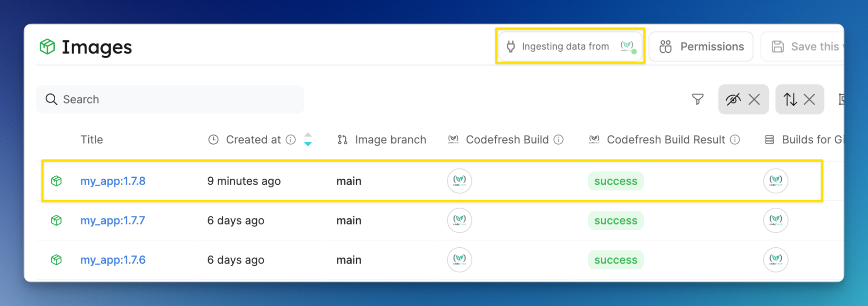Viewport: 868px width, 306px height.
Task: Sort by Created at using arrow toggle
Action: coord(308,140)
